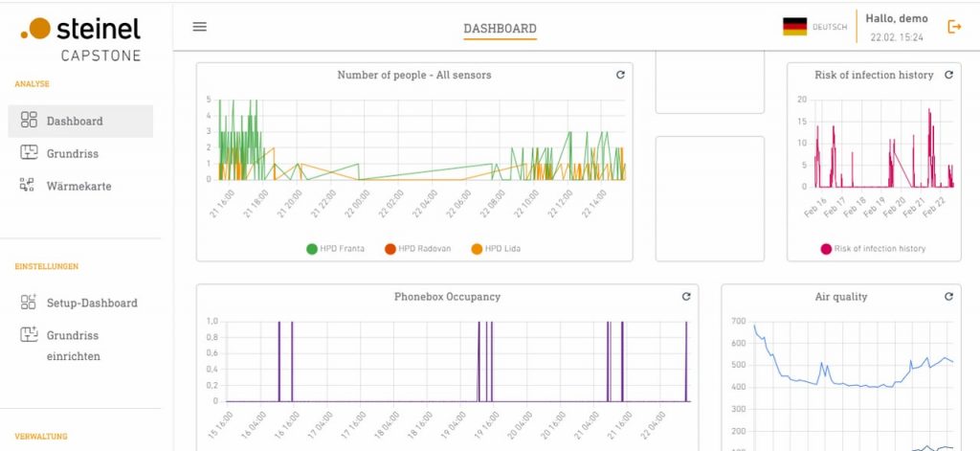Open the hamburger menu icon

click(199, 27)
